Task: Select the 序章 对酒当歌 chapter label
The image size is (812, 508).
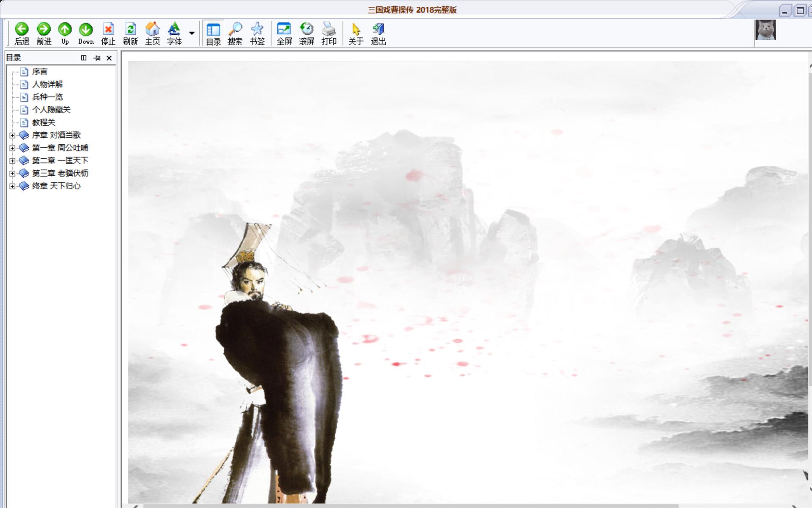Action: tap(56, 135)
